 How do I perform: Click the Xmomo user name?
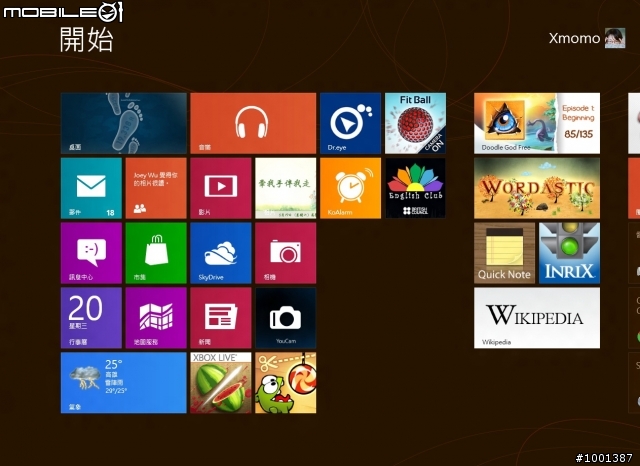(x=574, y=38)
